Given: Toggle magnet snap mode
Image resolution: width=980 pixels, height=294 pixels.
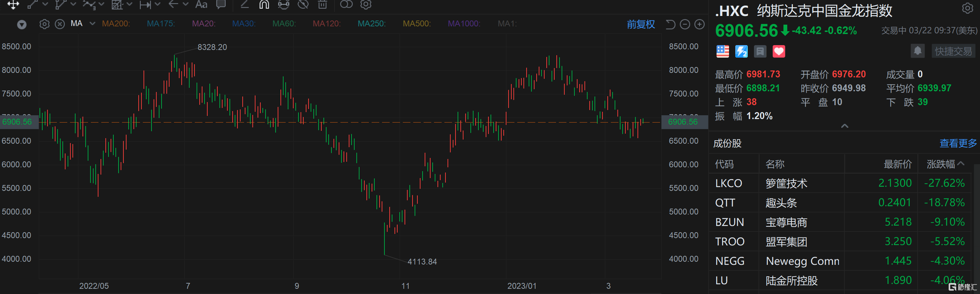Looking at the screenshot, I should click(264, 5).
